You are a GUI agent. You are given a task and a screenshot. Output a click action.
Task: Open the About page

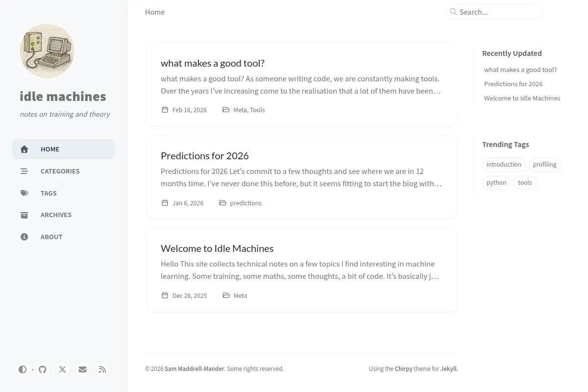coord(63,237)
